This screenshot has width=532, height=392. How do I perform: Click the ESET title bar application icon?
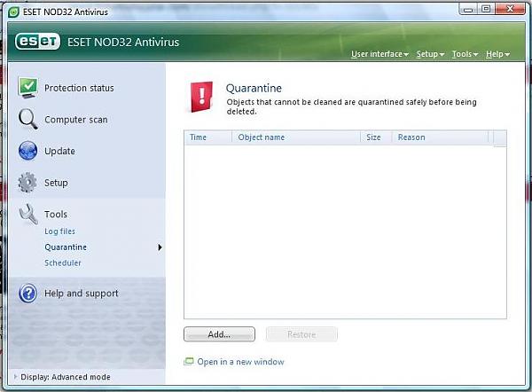13,12
